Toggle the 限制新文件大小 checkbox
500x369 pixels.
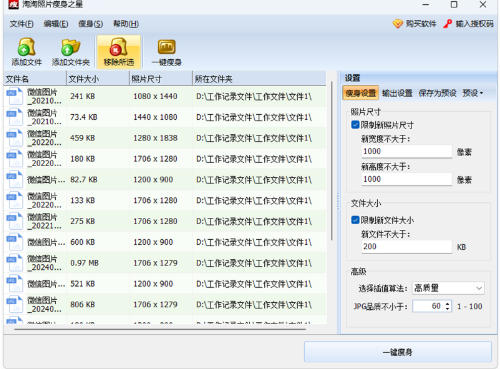[355, 220]
